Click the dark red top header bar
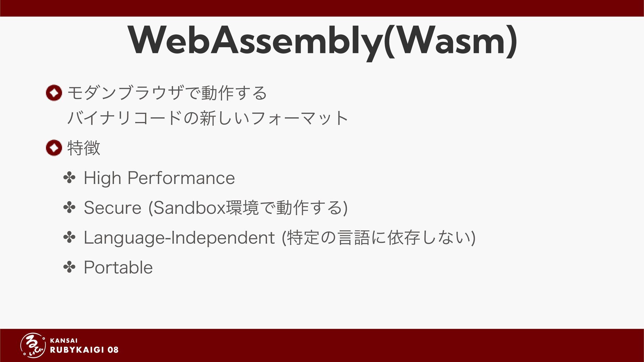 coord(322,8)
